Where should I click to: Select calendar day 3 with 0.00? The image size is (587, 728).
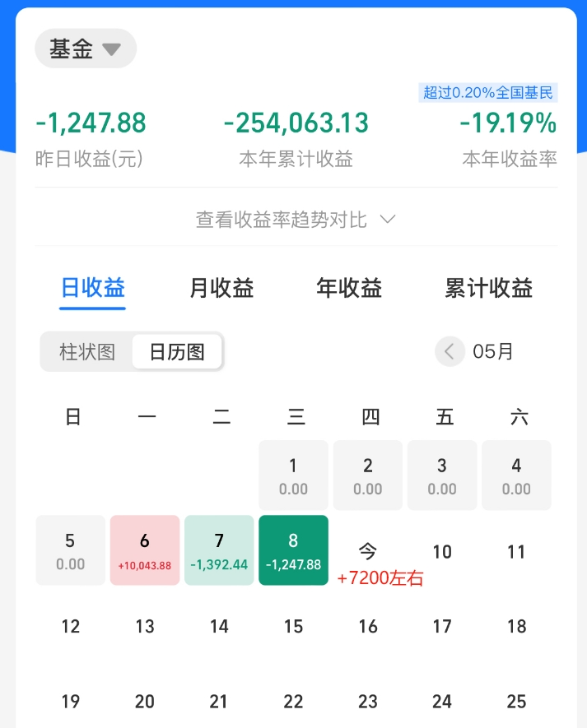point(442,475)
